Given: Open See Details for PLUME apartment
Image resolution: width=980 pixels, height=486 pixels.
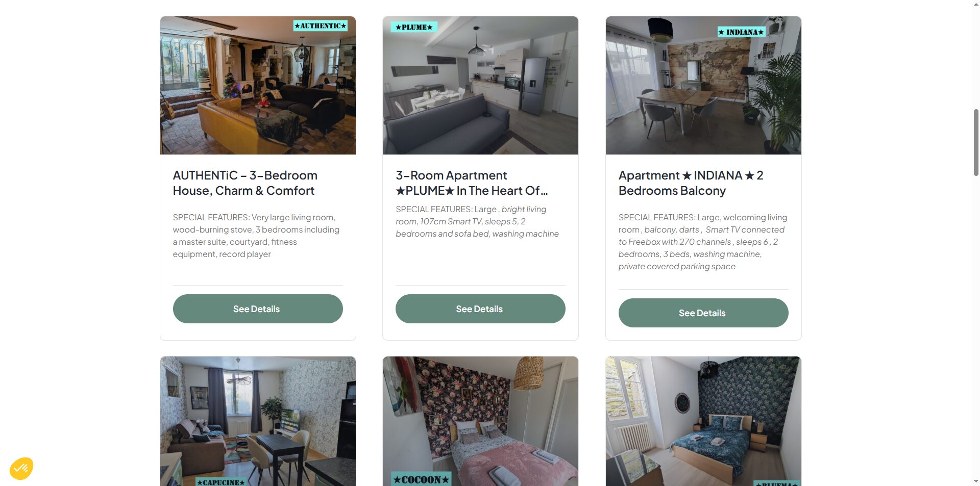Looking at the screenshot, I should pos(480,309).
